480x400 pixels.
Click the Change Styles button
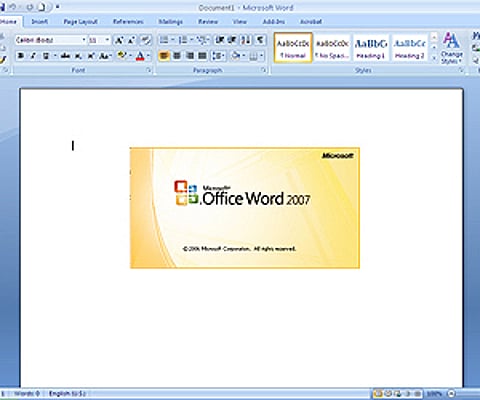coord(451,48)
